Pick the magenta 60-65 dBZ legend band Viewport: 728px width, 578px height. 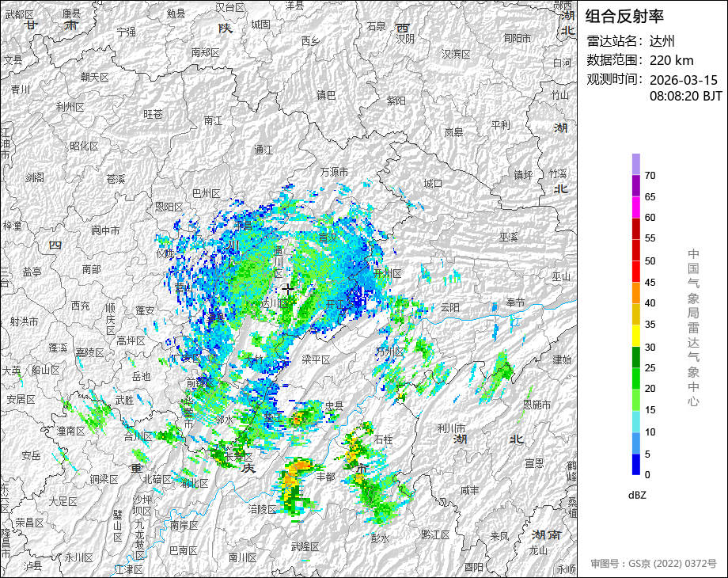coord(635,207)
